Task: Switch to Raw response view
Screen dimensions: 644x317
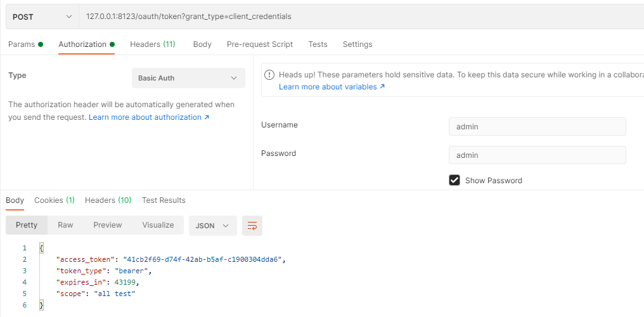Action: pos(65,225)
